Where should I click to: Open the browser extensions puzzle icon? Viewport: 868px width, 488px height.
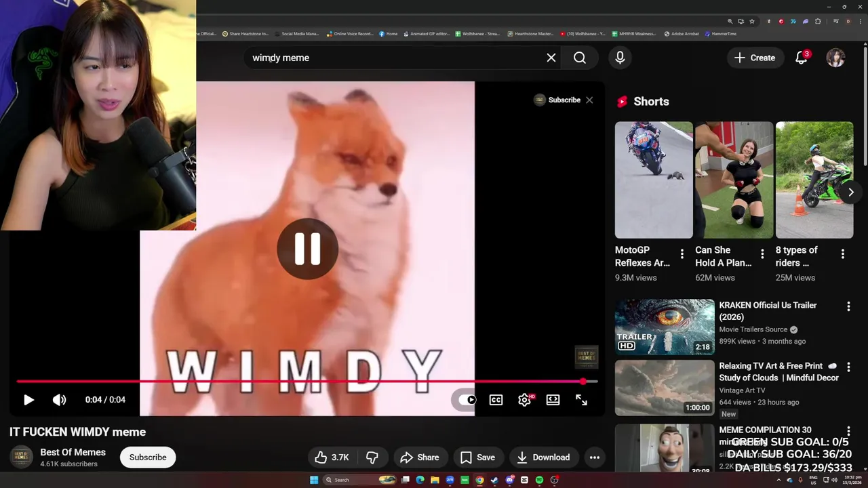(818, 22)
